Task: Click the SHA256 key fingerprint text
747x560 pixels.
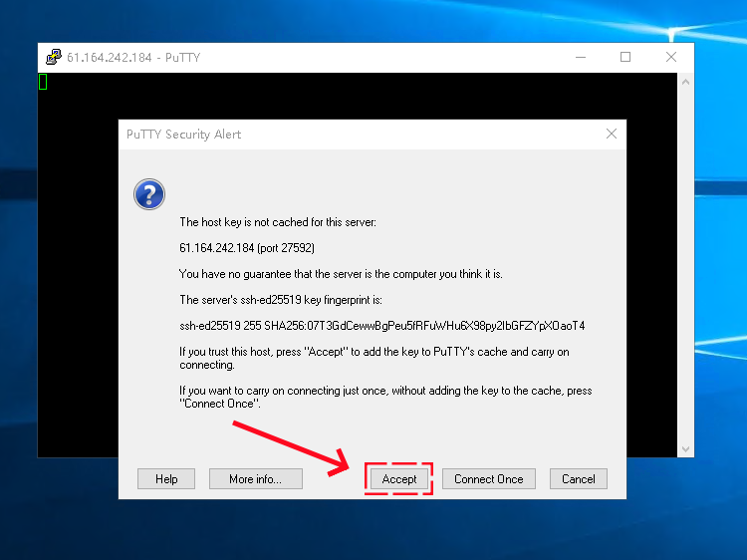Action: tap(381, 326)
